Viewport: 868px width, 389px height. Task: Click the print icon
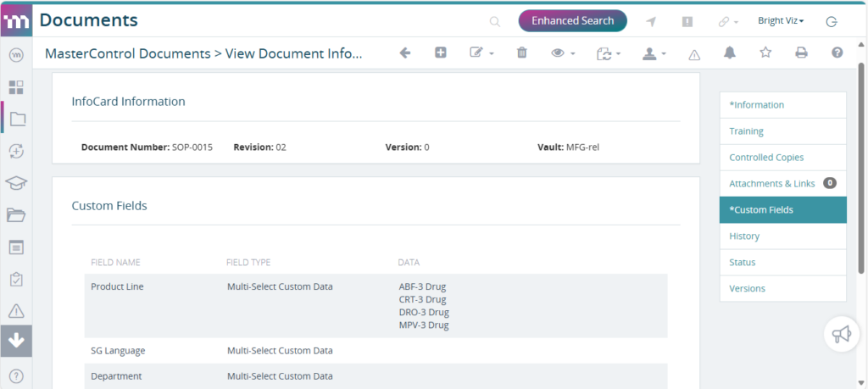coord(801,53)
